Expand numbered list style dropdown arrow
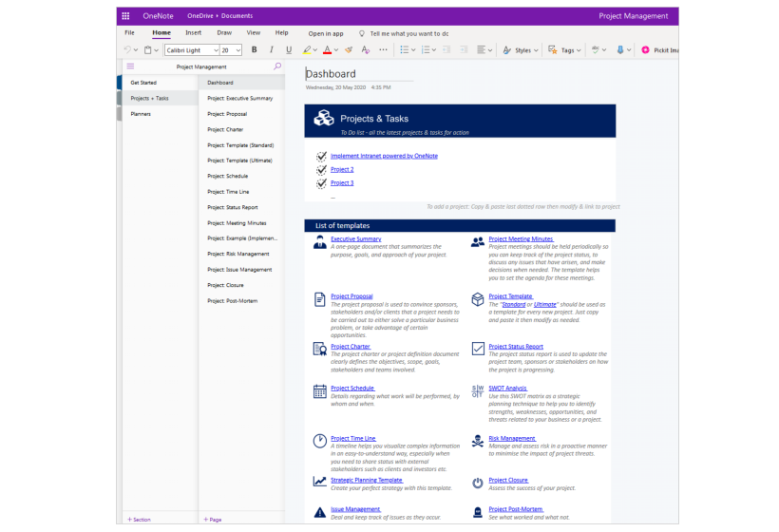The height and width of the screenshot is (532, 779). (x=434, y=50)
